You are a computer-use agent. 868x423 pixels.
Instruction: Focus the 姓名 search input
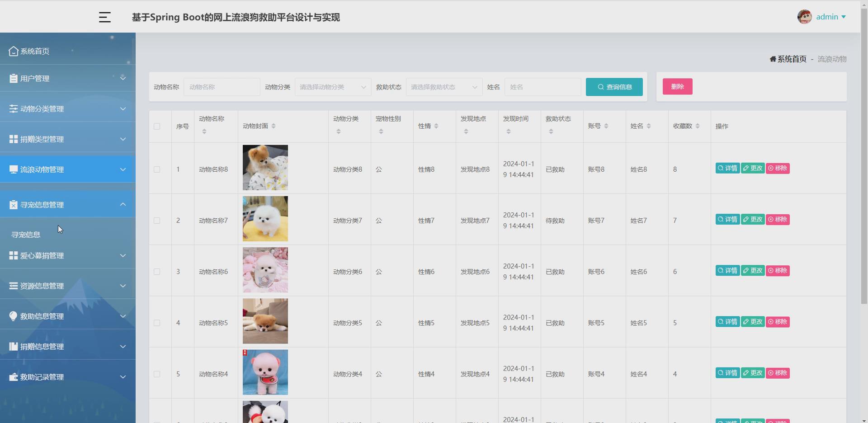[543, 87]
